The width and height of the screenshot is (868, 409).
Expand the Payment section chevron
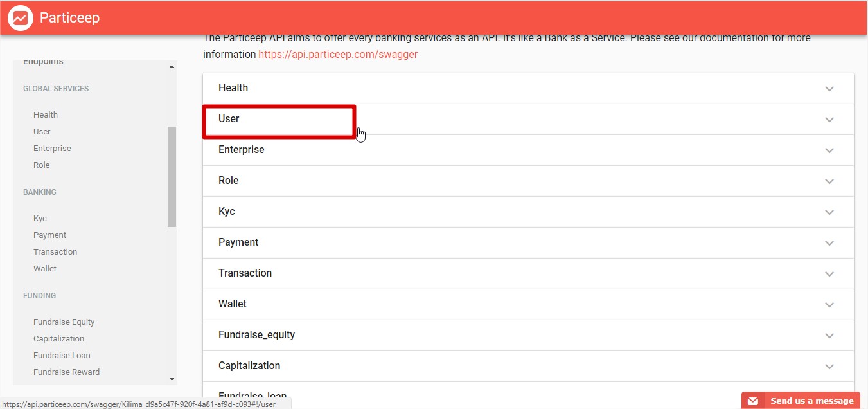point(829,243)
